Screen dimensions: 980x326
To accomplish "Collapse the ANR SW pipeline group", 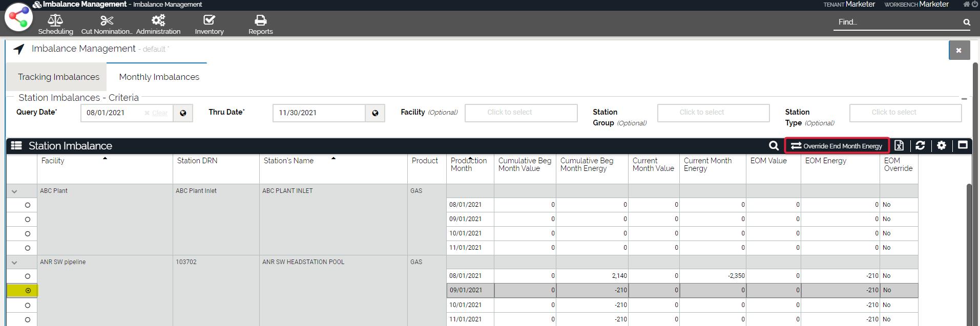I will click(14, 263).
